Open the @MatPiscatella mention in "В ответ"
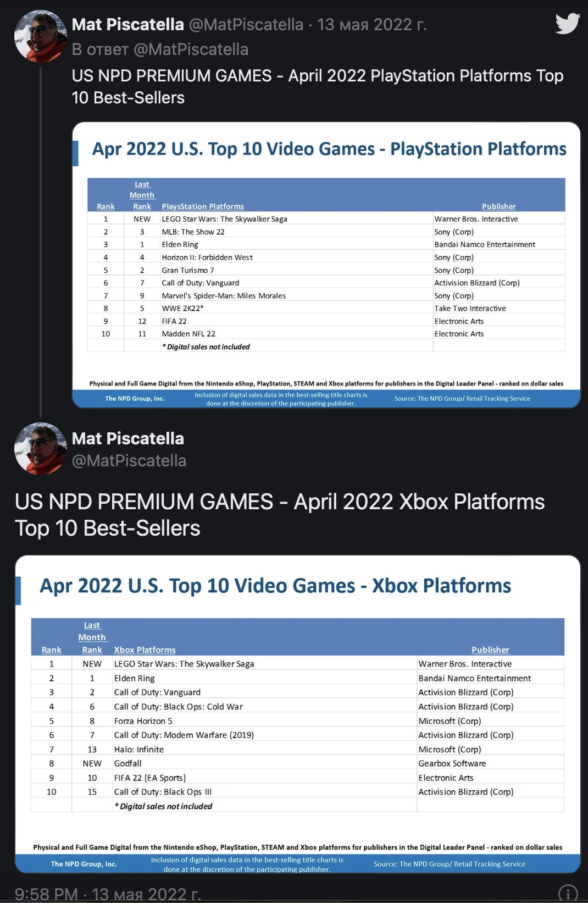 (x=191, y=49)
